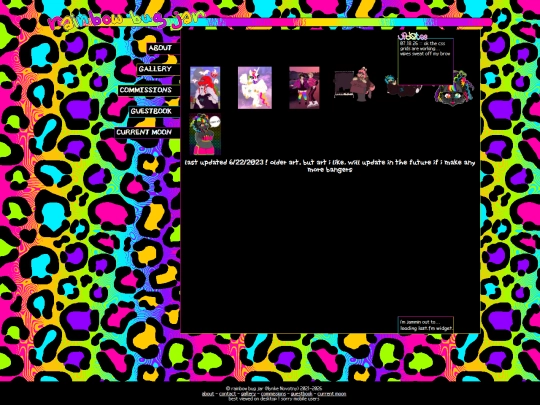The width and height of the screenshot is (540, 405).
Task: Follow the footer 'gallery' link
Action: pos(248,394)
